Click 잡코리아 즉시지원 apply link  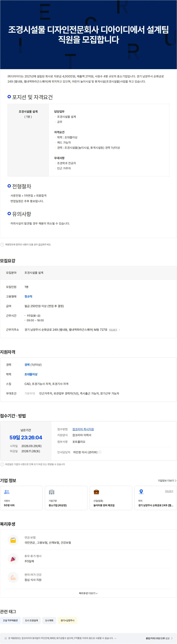pos(83,429)
